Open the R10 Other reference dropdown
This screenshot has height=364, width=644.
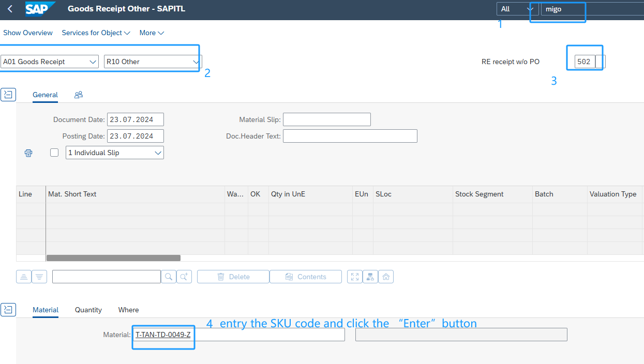(x=153, y=62)
